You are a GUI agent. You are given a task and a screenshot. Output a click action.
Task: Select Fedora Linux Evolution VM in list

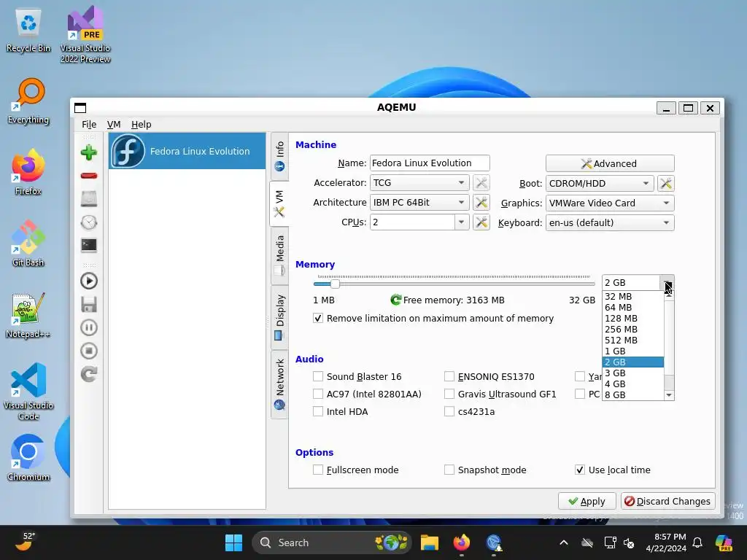(187, 151)
